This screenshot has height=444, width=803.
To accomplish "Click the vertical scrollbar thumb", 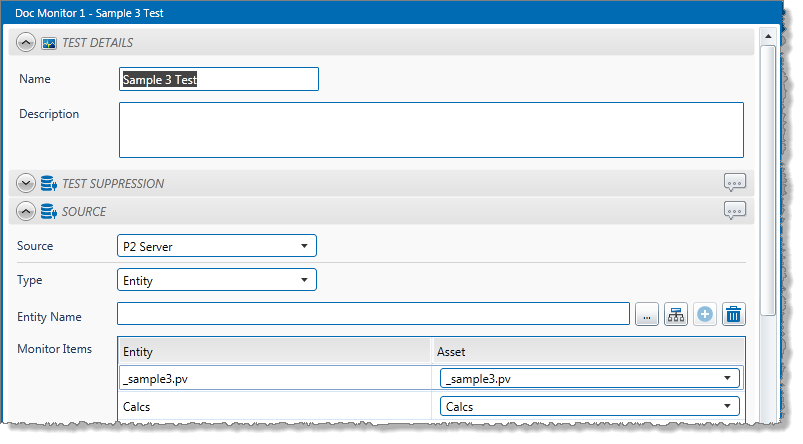I will [x=768, y=180].
